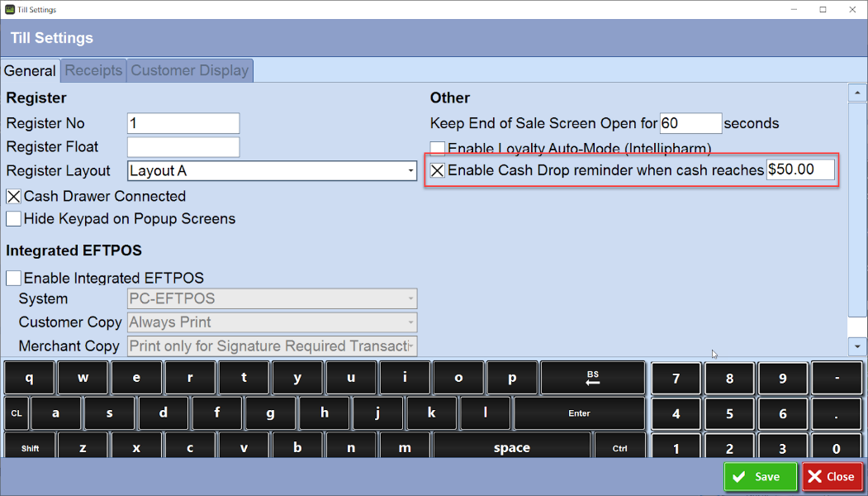Enable Integrated EFTPOS

click(x=13, y=278)
